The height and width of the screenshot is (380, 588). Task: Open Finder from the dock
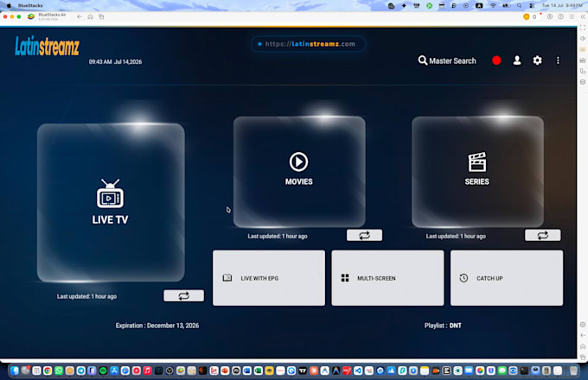[x=14, y=370]
